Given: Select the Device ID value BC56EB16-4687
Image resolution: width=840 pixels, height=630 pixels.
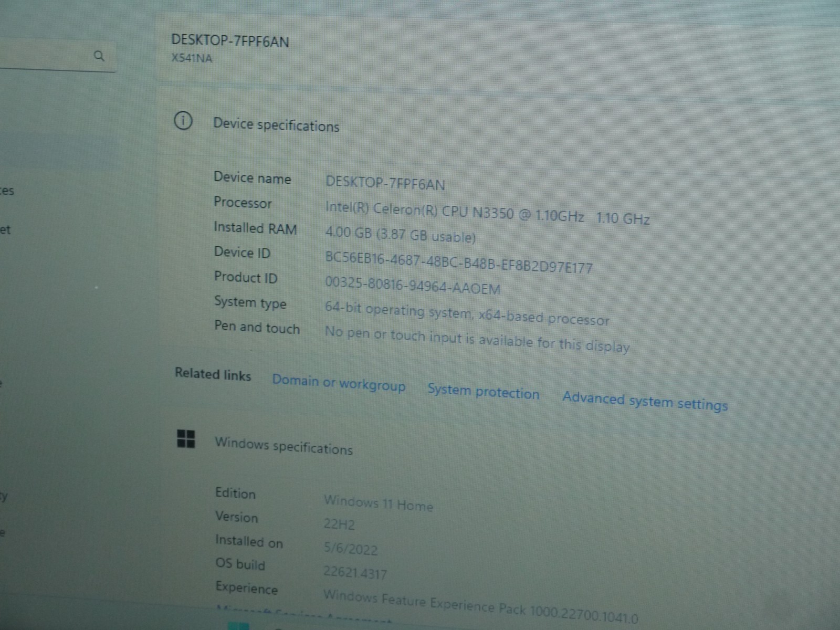Looking at the screenshot, I should 458,262.
